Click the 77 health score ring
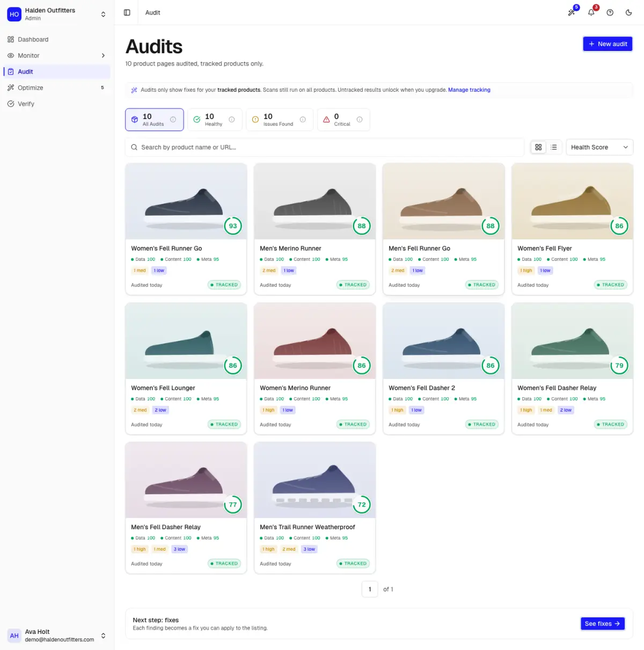Screen dimensions: 644x650 (233, 505)
